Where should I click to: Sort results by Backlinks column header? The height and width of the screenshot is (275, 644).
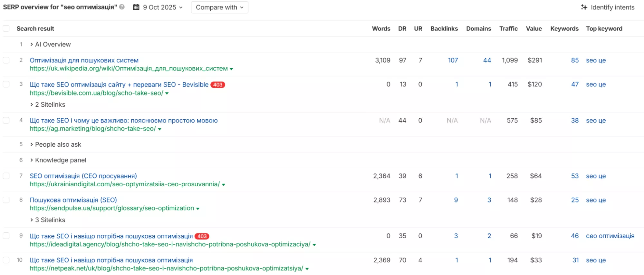click(444, 28)
